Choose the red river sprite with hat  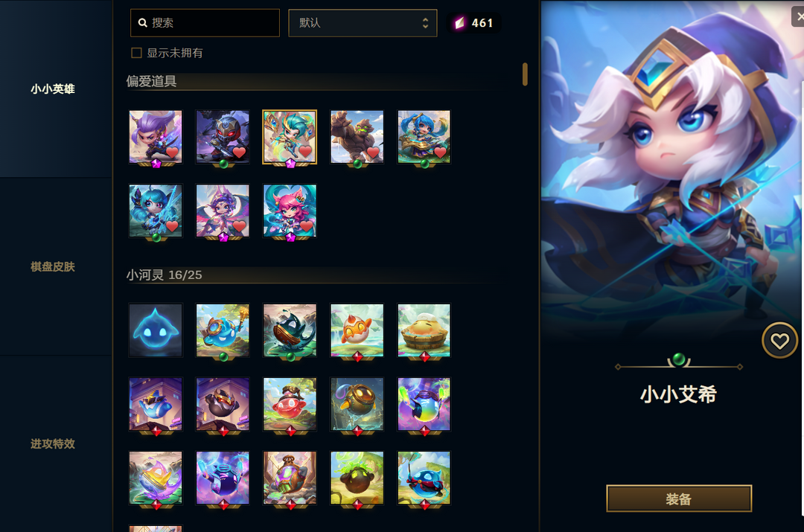[x=290, y=404]
